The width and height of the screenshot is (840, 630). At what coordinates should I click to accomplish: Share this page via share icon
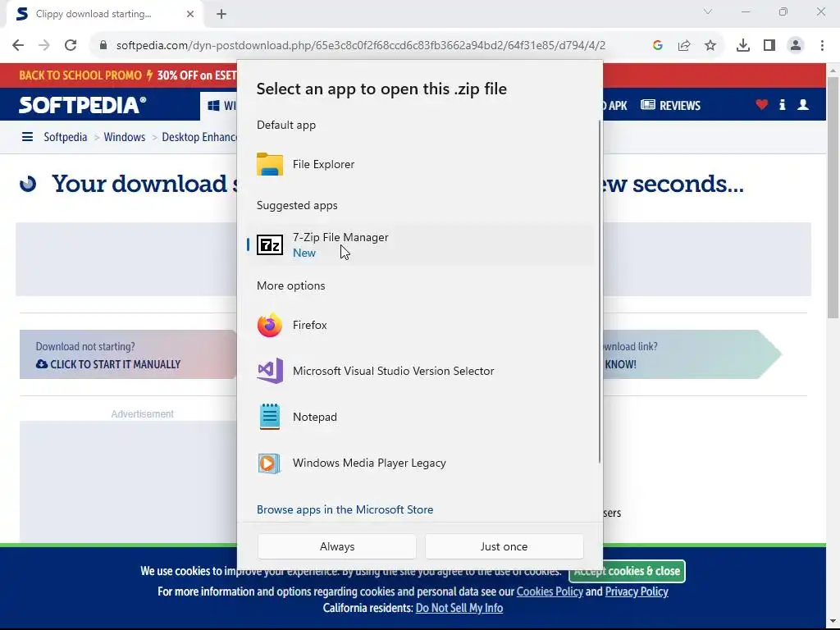click(684, 46)
